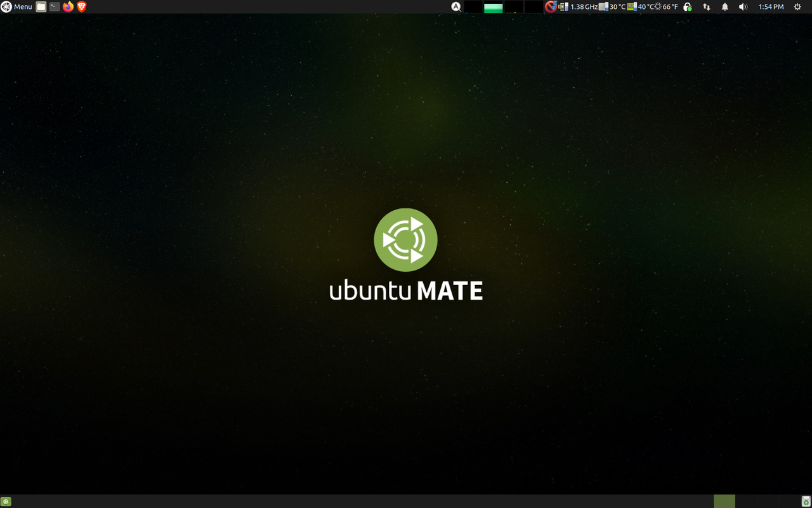
Task: Open the green system monitor graph
Action: [x=493, y=7]
